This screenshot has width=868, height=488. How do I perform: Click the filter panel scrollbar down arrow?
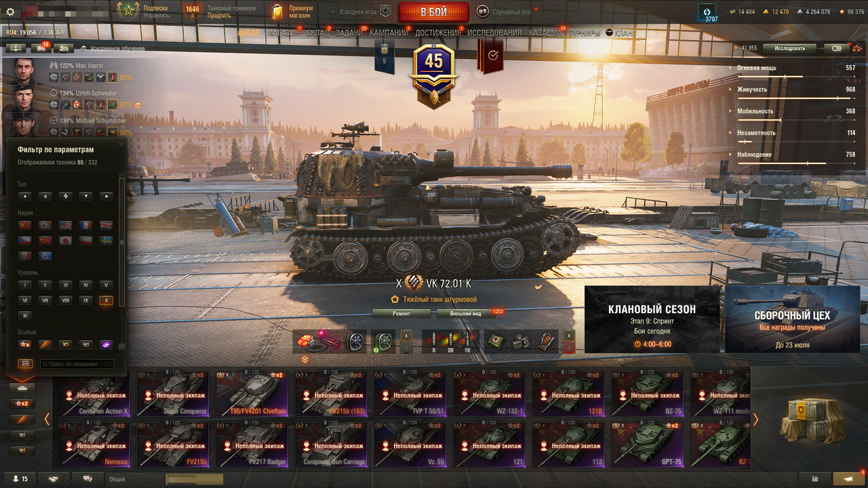pos(121,346)
